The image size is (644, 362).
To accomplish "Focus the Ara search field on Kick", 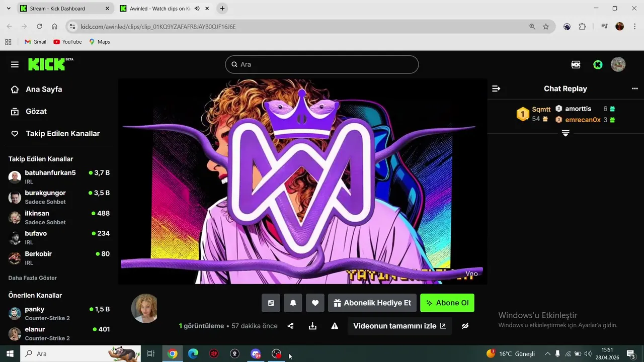I will 322,64.
